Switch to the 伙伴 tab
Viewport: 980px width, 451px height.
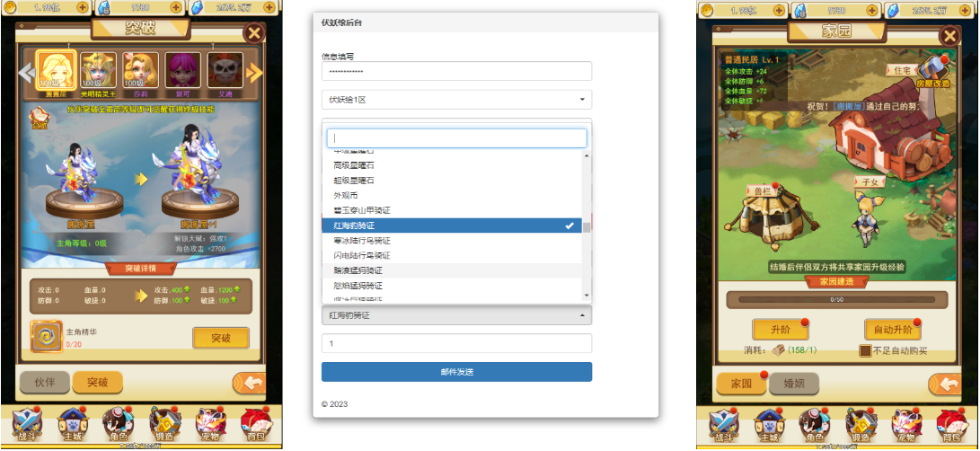coord(44,382)
